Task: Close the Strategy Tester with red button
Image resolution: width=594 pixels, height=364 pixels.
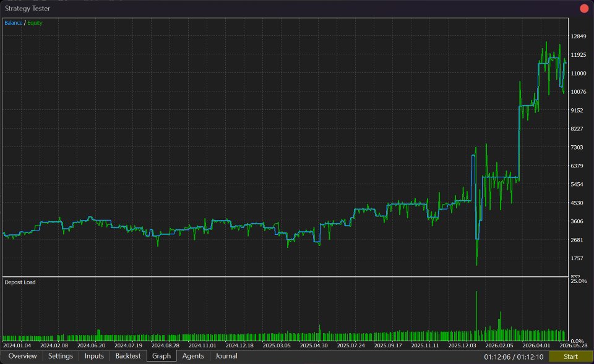Action: pyautogui.click(x=584, y=8)
